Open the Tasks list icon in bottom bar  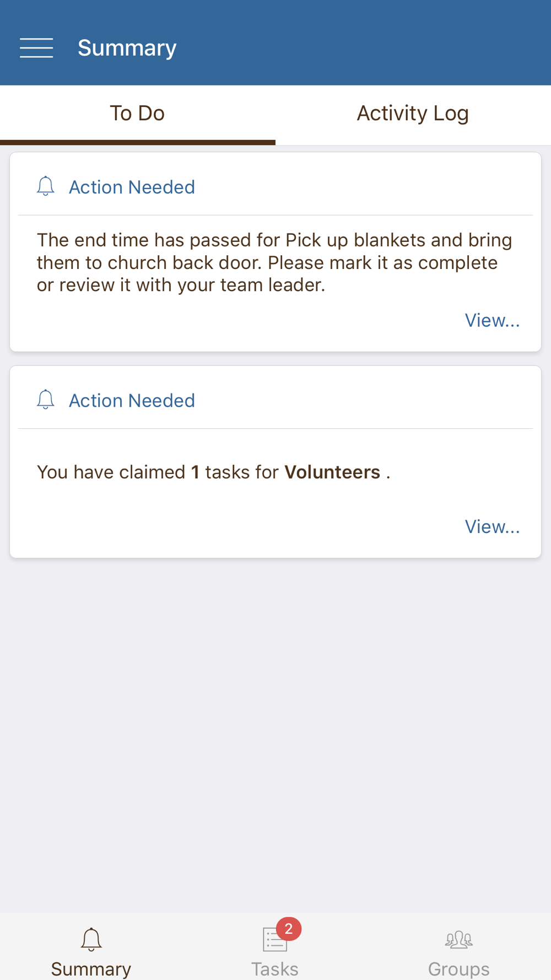(x=274, y=940)
